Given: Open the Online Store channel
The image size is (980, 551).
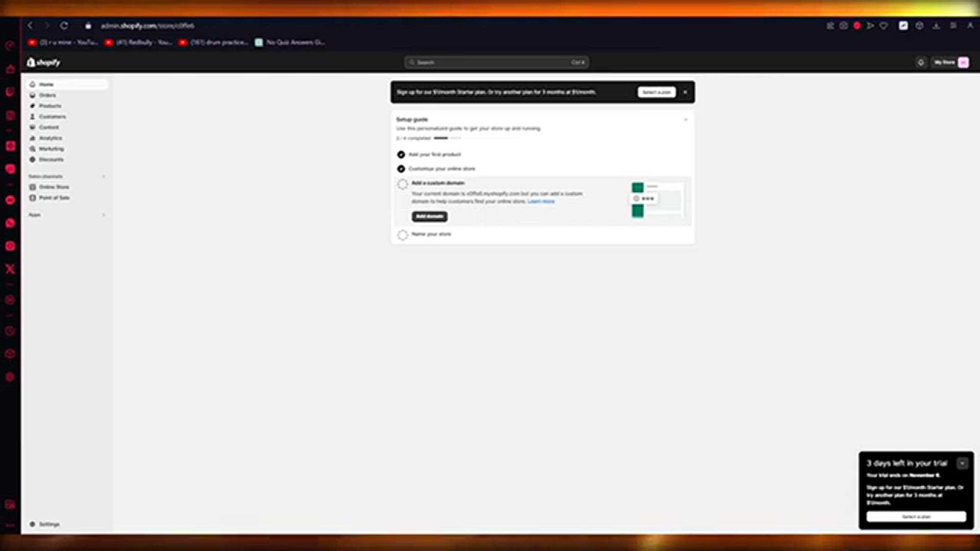Looking at the screenshot, I should click(x=53, y=187).
